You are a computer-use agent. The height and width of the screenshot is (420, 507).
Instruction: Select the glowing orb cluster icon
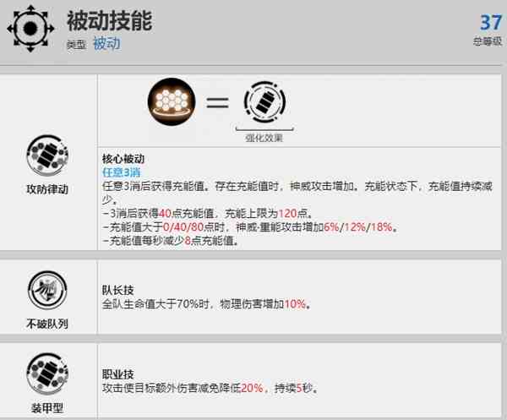172,101
